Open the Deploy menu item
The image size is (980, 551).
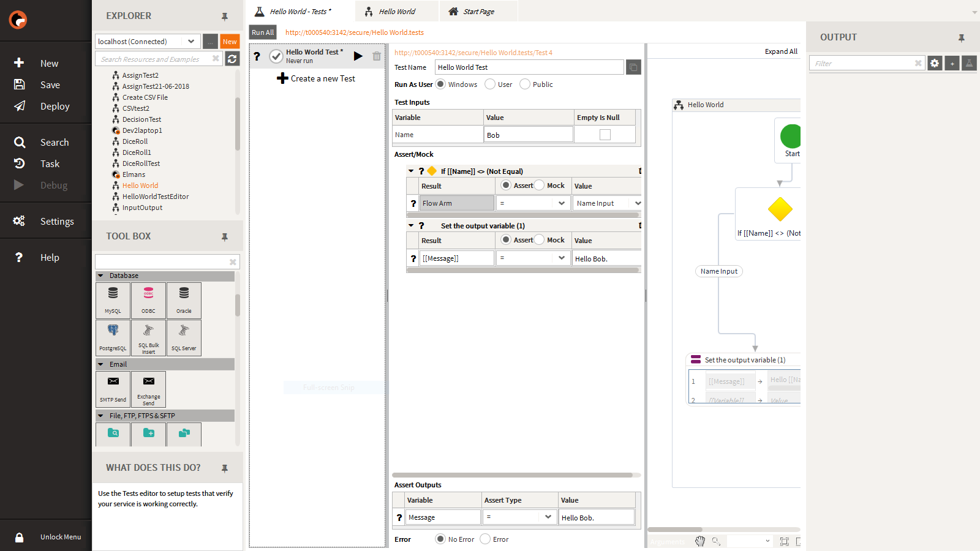(55, 107)
